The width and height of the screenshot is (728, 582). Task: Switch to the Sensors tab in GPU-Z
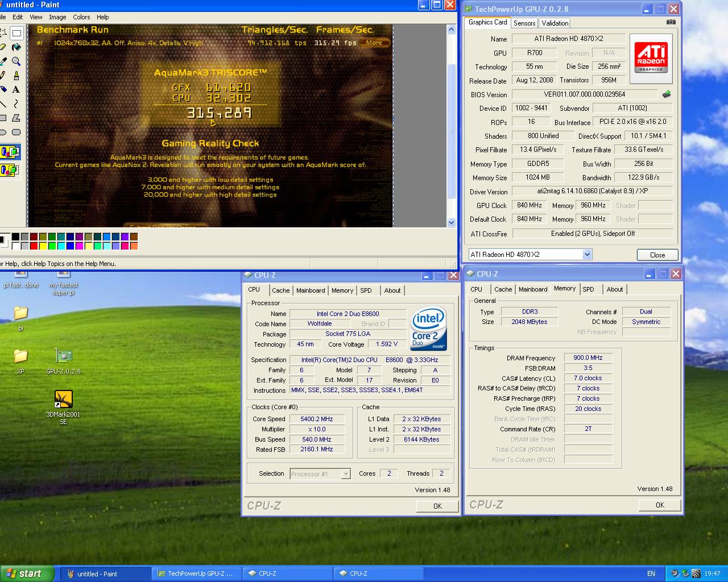pyautogui.click(x=524, y=23)
